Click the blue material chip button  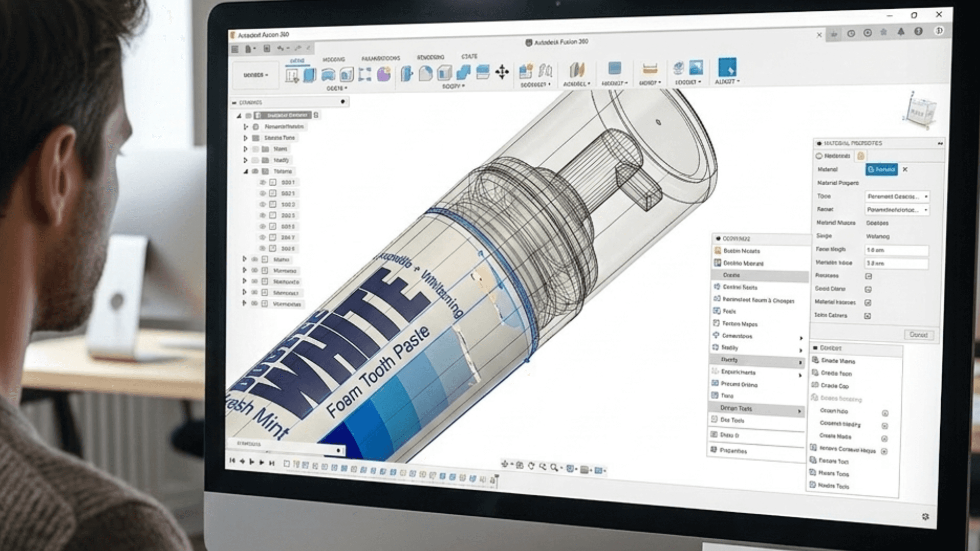point(881,169)
